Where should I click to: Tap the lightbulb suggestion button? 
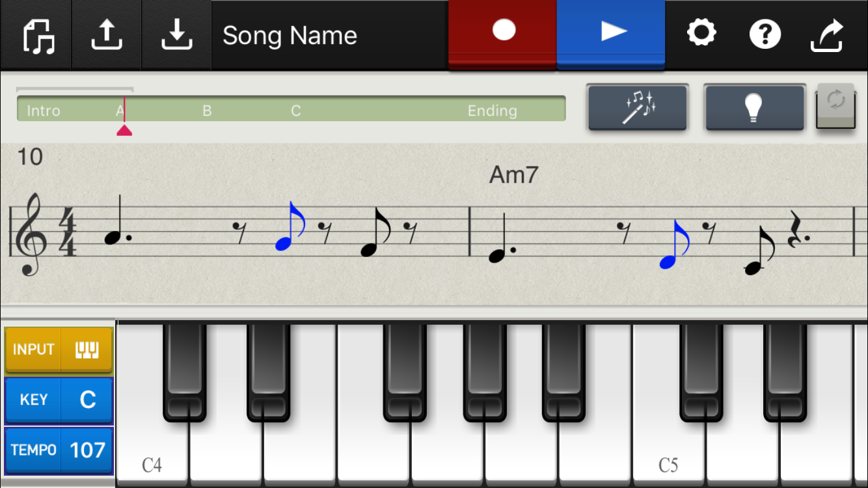pos(755,107)
